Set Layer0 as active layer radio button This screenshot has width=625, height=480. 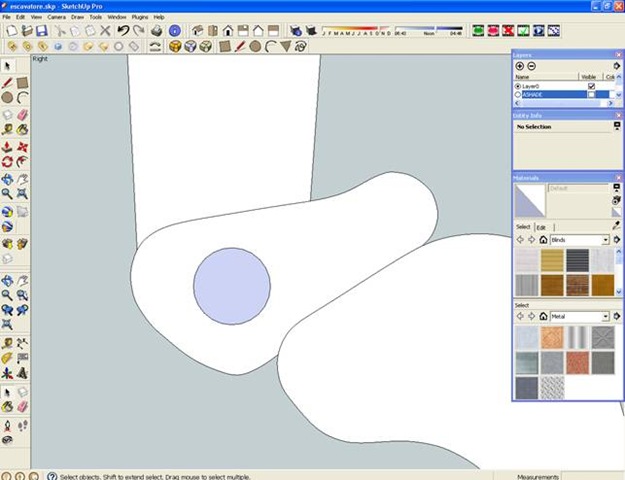[x=518, y=86]
